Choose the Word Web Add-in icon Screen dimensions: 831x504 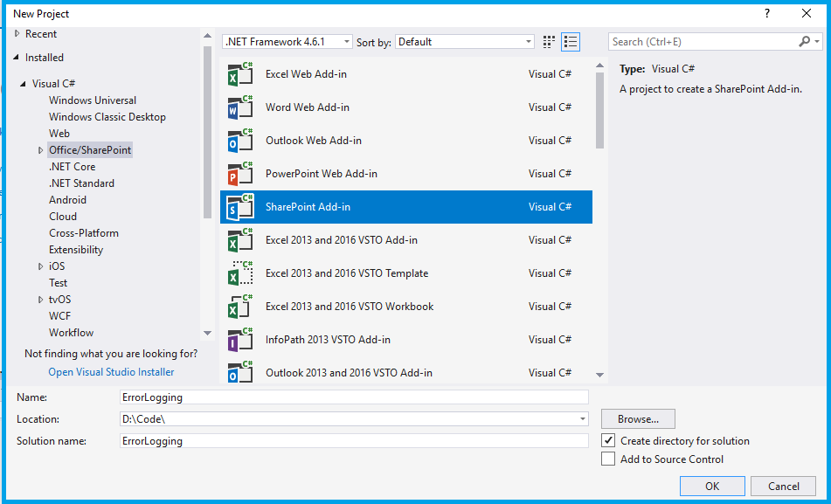coord(240,107)
